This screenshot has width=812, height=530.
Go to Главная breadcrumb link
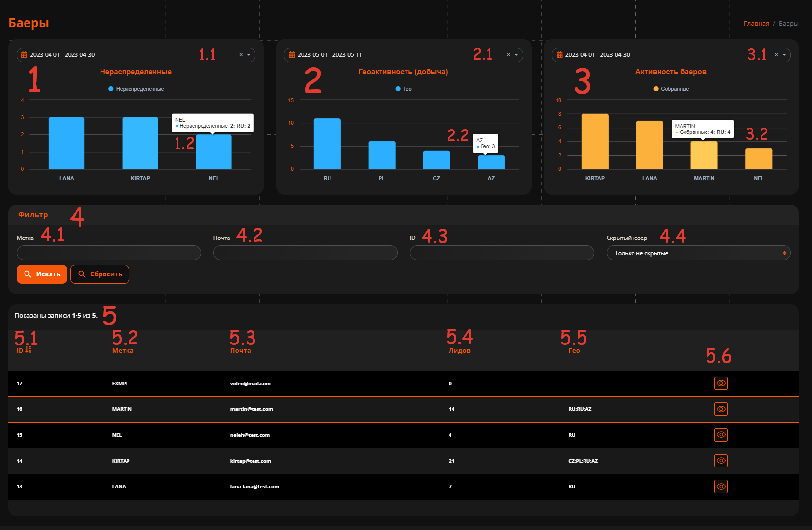pos(756,24)
